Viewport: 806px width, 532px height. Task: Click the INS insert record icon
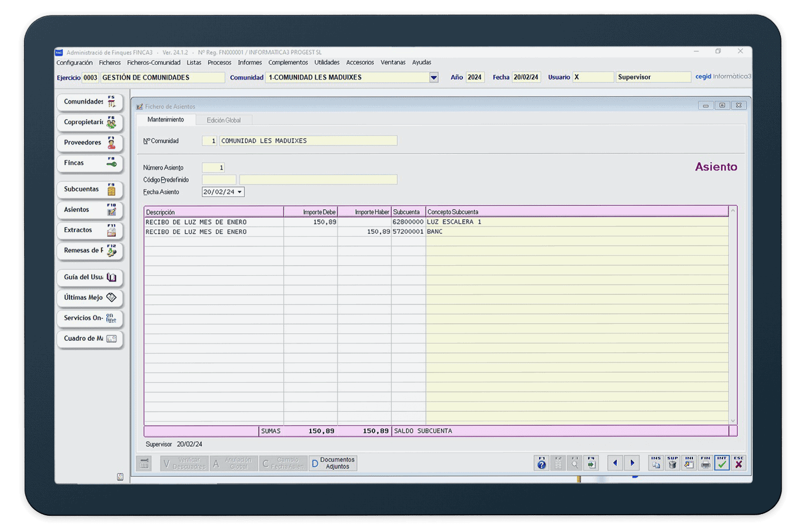pos(656,463)
